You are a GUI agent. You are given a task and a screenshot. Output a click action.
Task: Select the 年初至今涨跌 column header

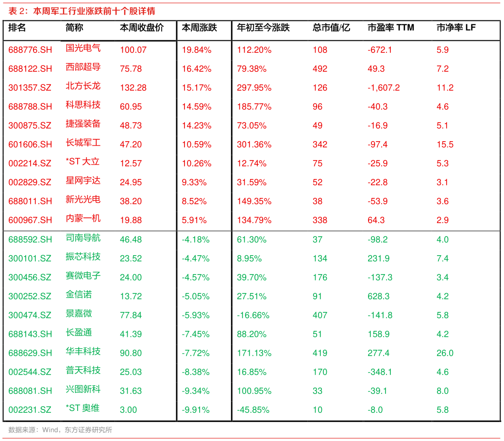(x=263, y=28)
